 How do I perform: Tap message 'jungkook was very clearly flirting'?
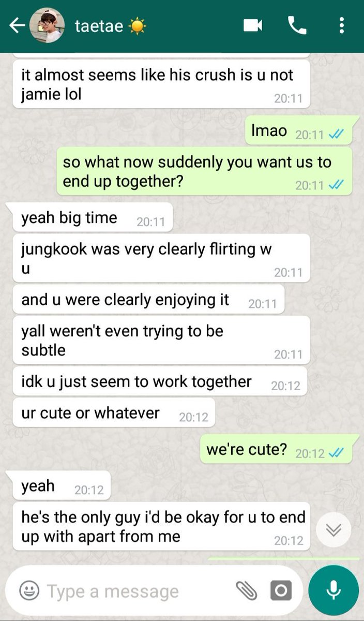(x=161, y=258)
